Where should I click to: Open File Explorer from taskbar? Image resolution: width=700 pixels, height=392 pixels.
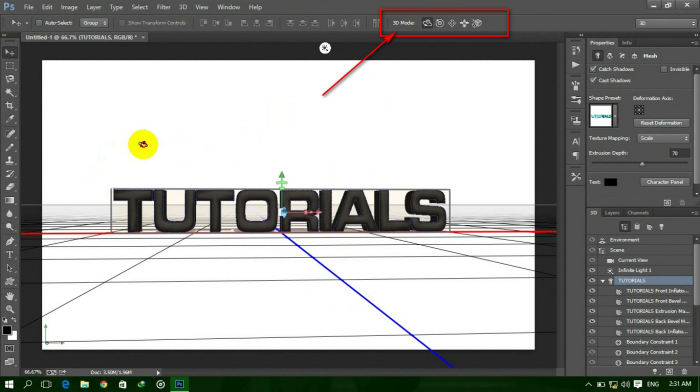(x=84, y=384)
